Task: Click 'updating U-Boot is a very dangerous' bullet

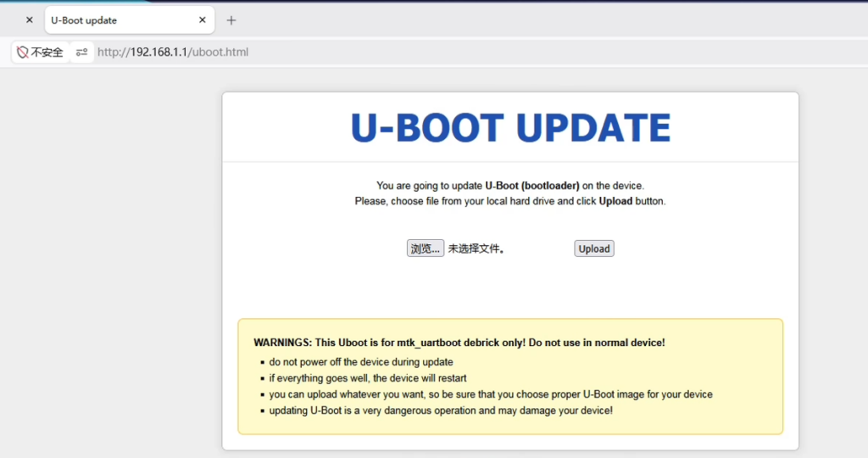Action: (x=441, y=411)
